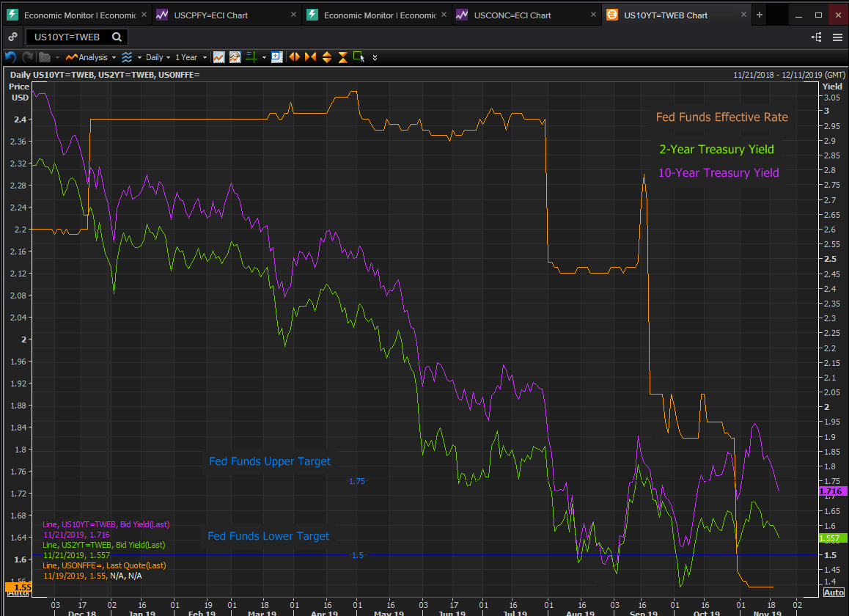Click the US10YT=TWEB symbol input field
This screenshot has width=849, height=616.
pos(67,37)
